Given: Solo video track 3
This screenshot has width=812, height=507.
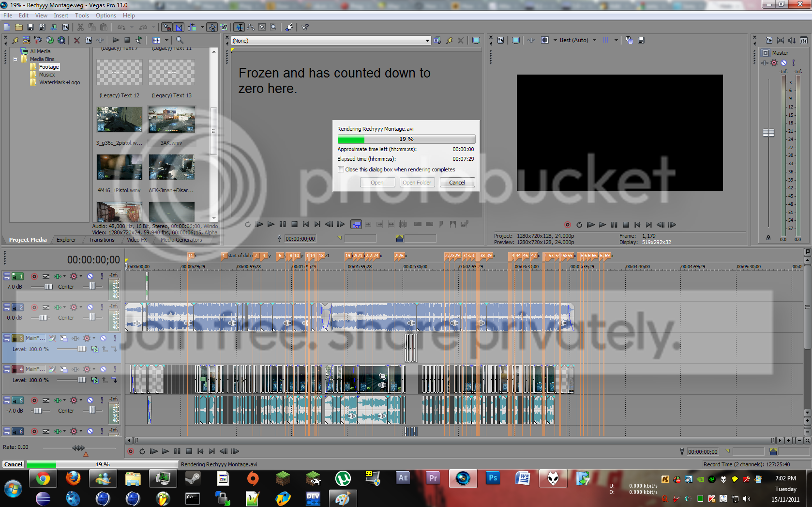Looking at the screenshot, I should coord(115,338).
